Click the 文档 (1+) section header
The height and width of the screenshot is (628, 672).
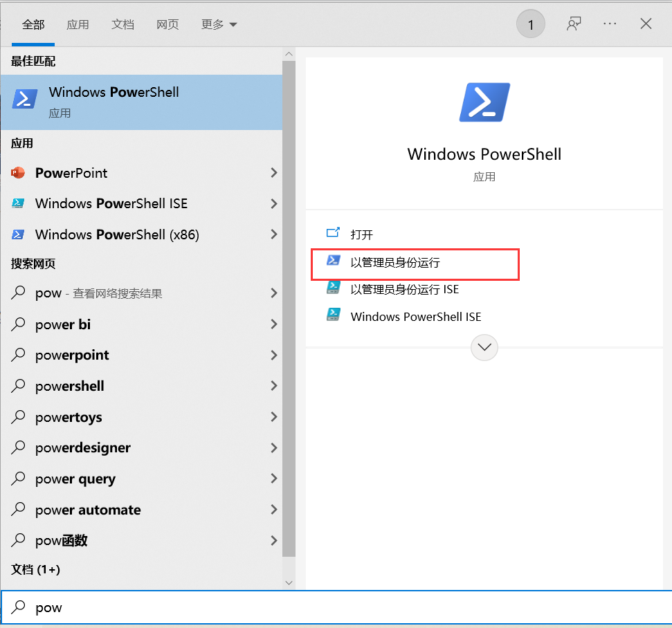click(x=35, y=569)
